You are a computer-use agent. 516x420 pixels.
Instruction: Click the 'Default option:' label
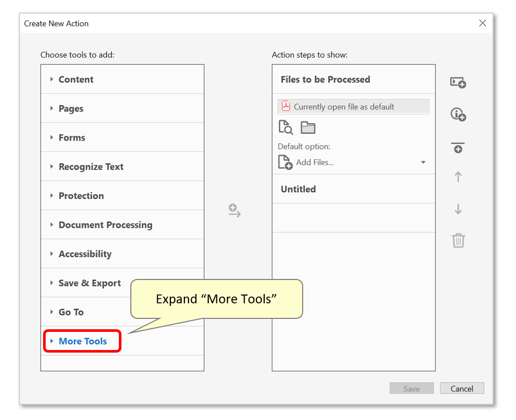304,147
